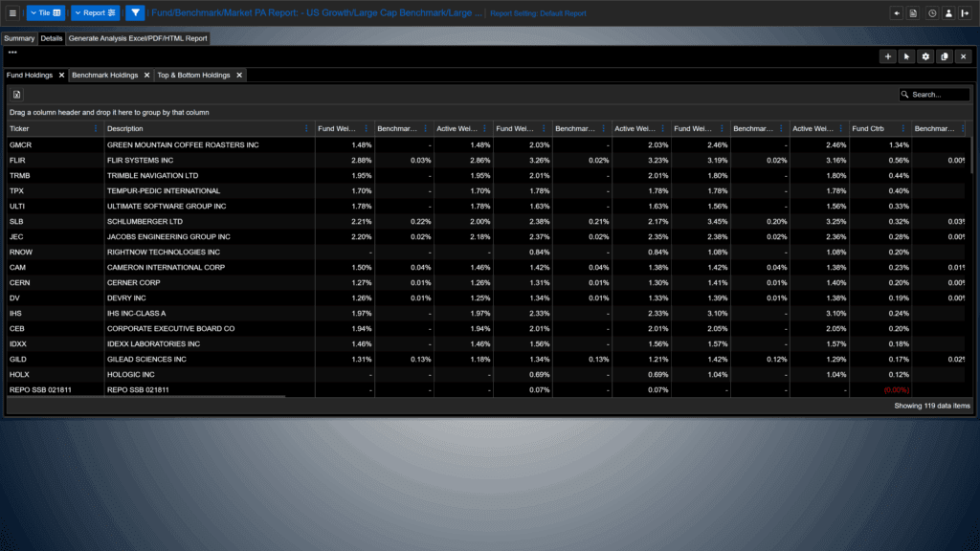Click Generate Analysis Excel/PDF/HTML Report button
Screen dimensions: 980x551
point(138,38)
